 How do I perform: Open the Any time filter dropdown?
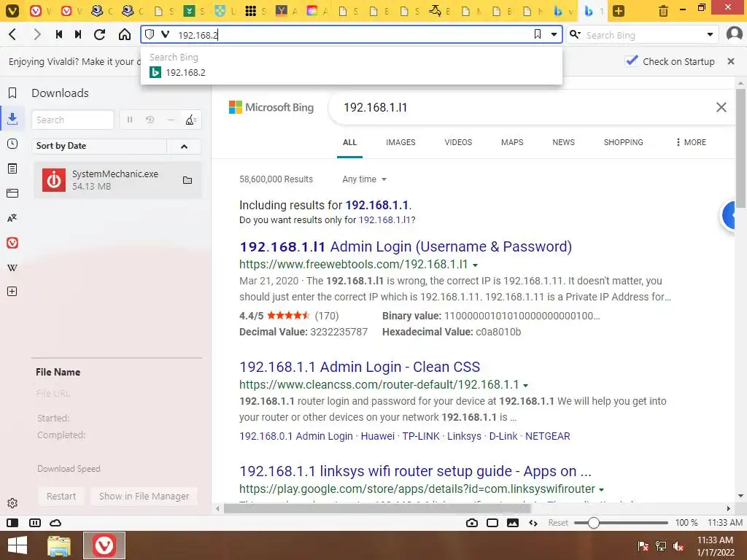pos(365,179)
